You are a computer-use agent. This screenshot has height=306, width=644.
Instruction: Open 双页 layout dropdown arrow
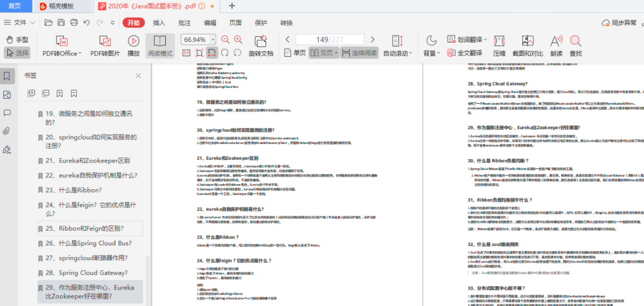pyautogui.click(x=336, y=53)
